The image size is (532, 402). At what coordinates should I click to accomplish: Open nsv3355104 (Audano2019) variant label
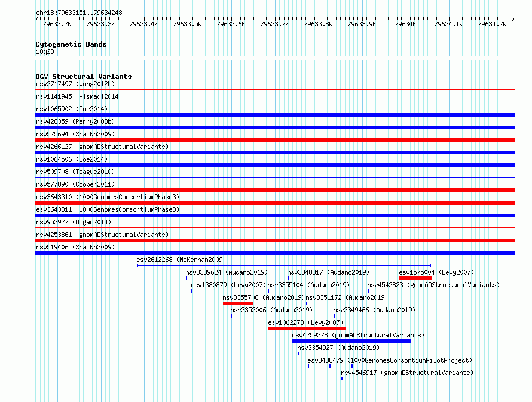(308, 285)
